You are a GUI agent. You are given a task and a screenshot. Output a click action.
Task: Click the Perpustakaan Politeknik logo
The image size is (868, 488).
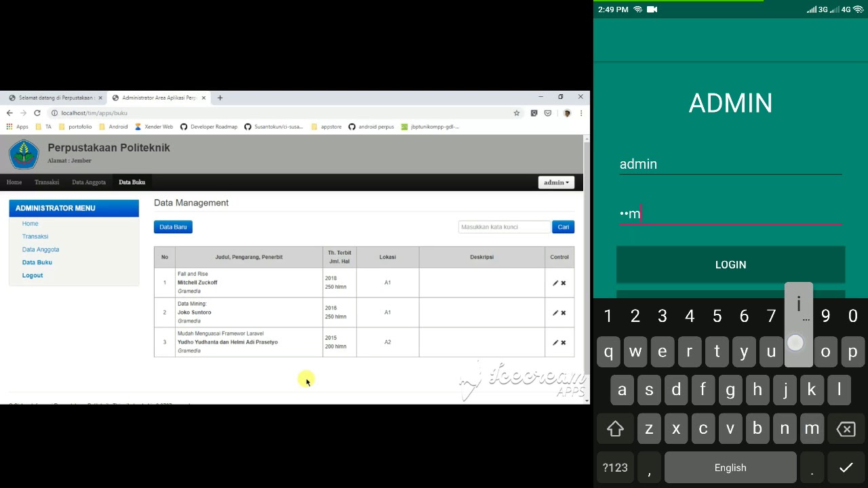click(x=24, y=155)
